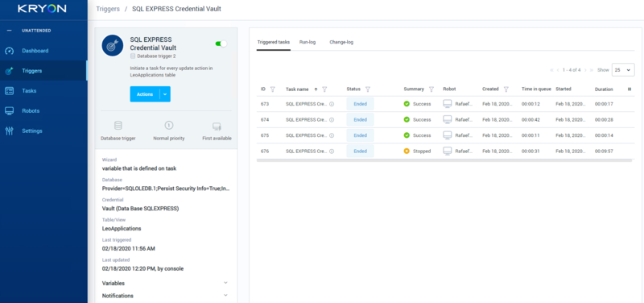The image size is (644, 303).
Task: Open the Show 25 rows dropdown
Action: [x=623, y=70]
